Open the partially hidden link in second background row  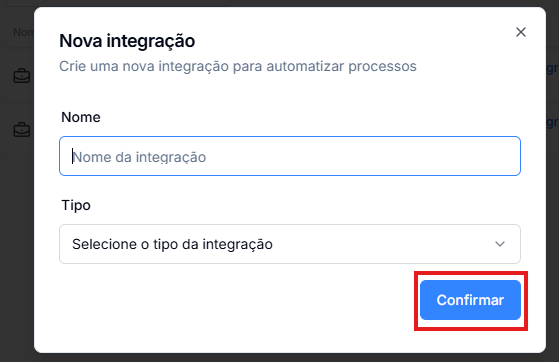click(x=552, y=122)
